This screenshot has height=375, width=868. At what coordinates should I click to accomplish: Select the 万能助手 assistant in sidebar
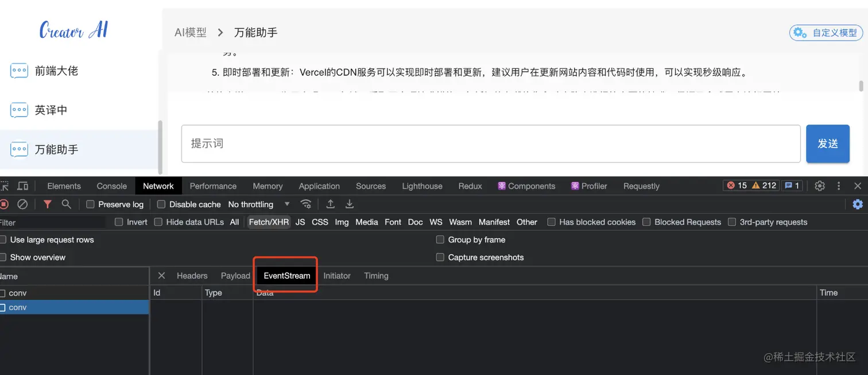tap(57, 149)
